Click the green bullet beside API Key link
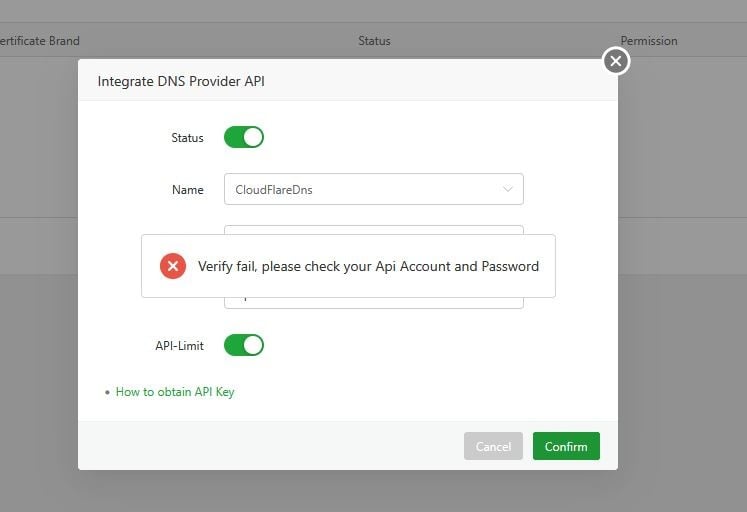The width and height of the screenshot is (747, 512). click(x=107, y=393)
